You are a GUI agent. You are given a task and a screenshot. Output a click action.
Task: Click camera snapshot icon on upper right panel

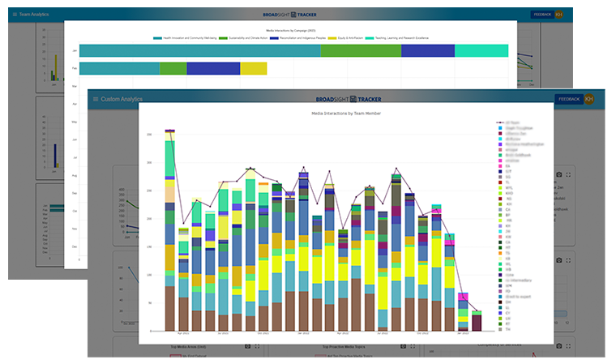pyautogui.click(x=559, y=174)
